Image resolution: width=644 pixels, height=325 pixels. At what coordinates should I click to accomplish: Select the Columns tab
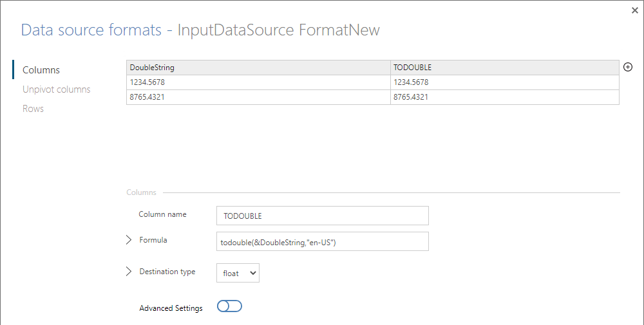(x=41, y=70)
